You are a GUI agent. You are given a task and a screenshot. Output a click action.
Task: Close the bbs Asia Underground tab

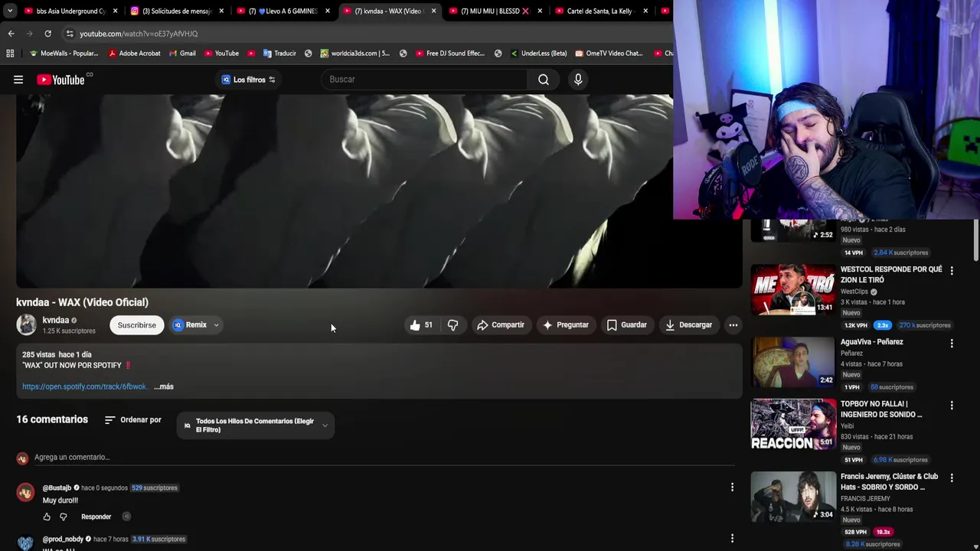[116, 11]
